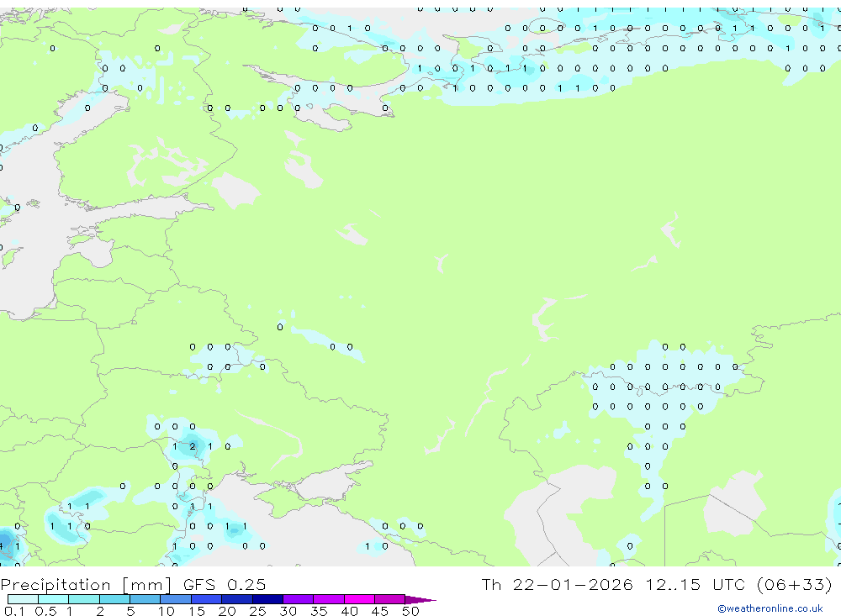
Task: Select the 5–10 mm legend swatch
Action: 145,599
